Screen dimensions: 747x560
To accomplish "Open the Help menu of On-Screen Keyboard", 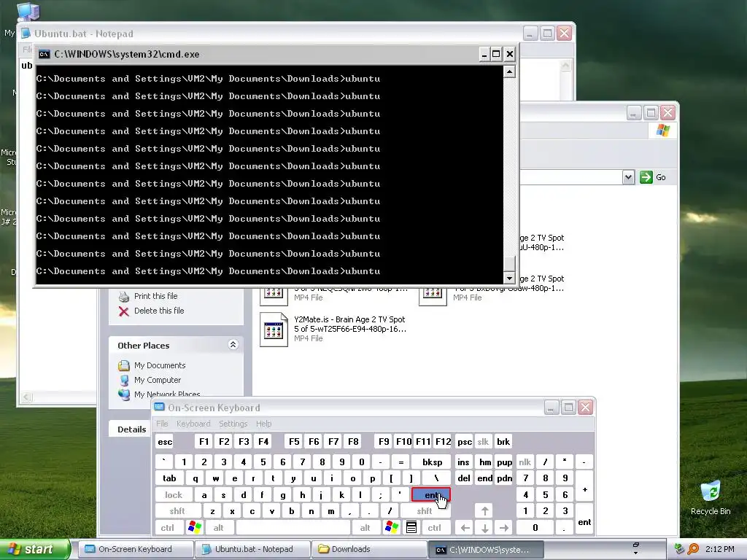I will click(263, 424).
